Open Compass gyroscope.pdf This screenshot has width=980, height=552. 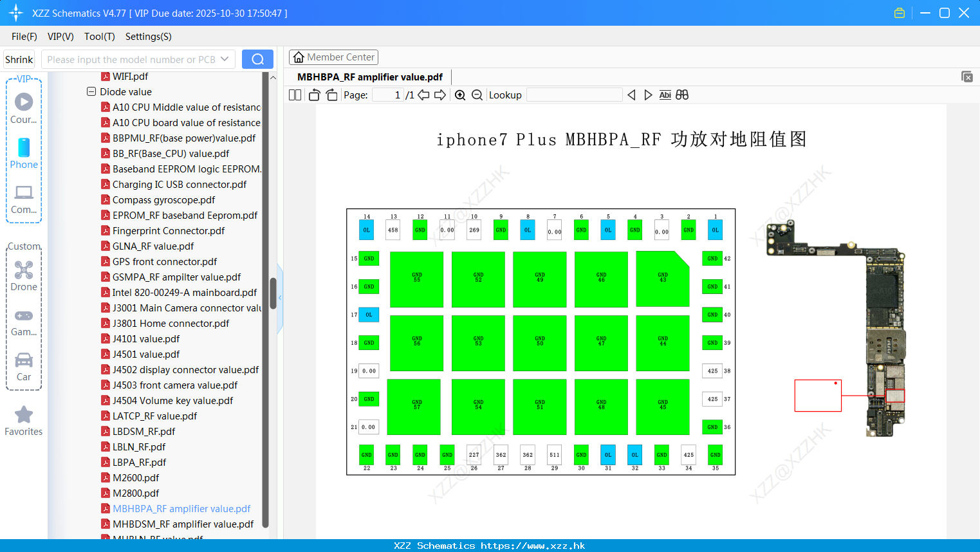pyautogui.click(x=158, y=200)
